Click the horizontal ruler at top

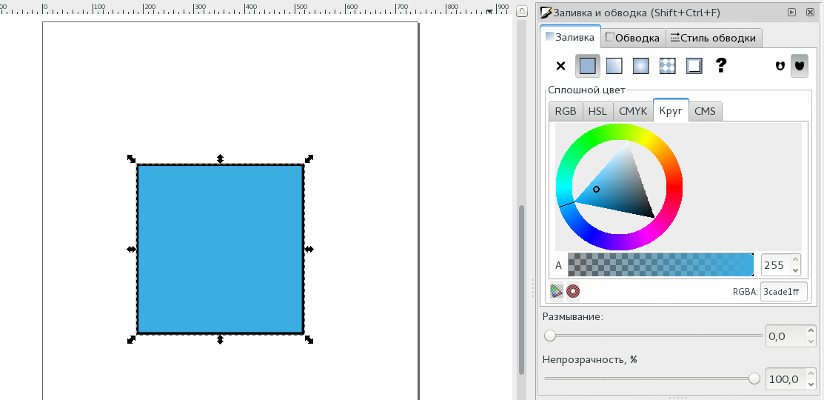(256, 7)
